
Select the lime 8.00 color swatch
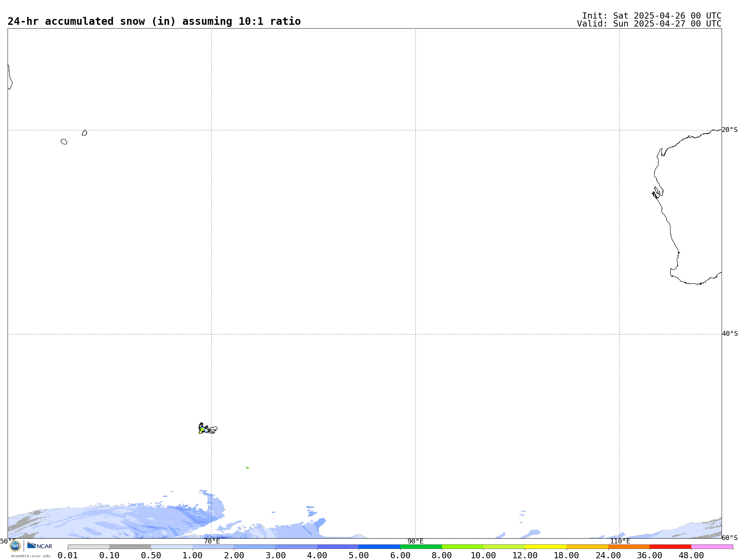(463, 547)
